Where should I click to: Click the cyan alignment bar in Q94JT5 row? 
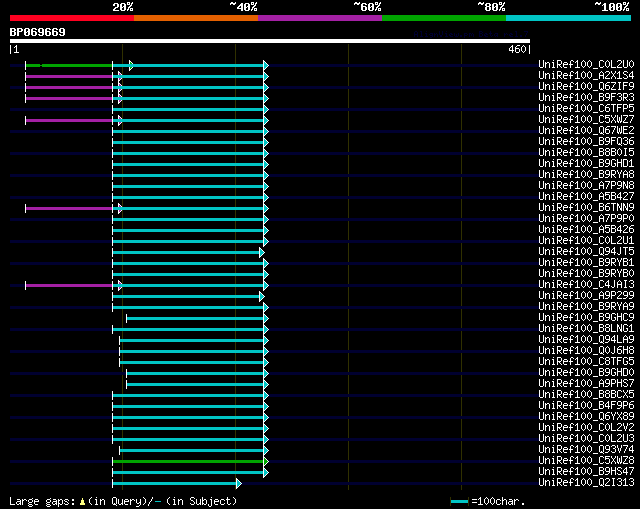(x=188, y=253)
